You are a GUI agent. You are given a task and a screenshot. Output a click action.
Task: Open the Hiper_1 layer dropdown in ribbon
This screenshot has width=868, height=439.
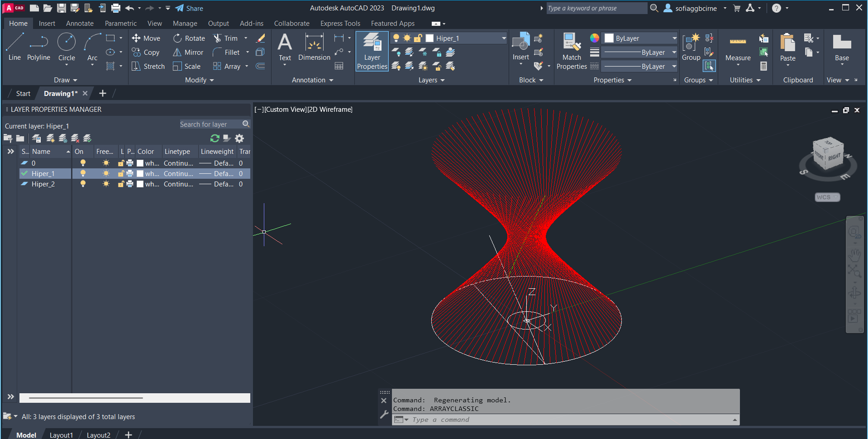pyautogui.click(x=503, y=38)
